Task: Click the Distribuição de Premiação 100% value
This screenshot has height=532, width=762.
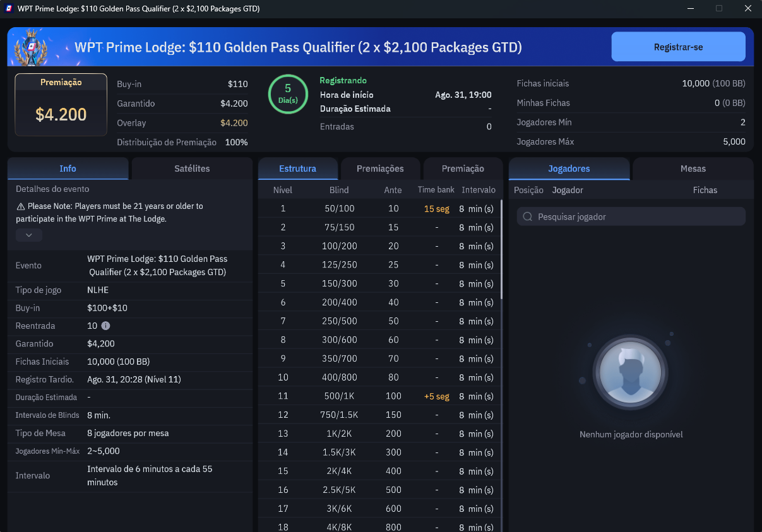Action: [236, 143]
